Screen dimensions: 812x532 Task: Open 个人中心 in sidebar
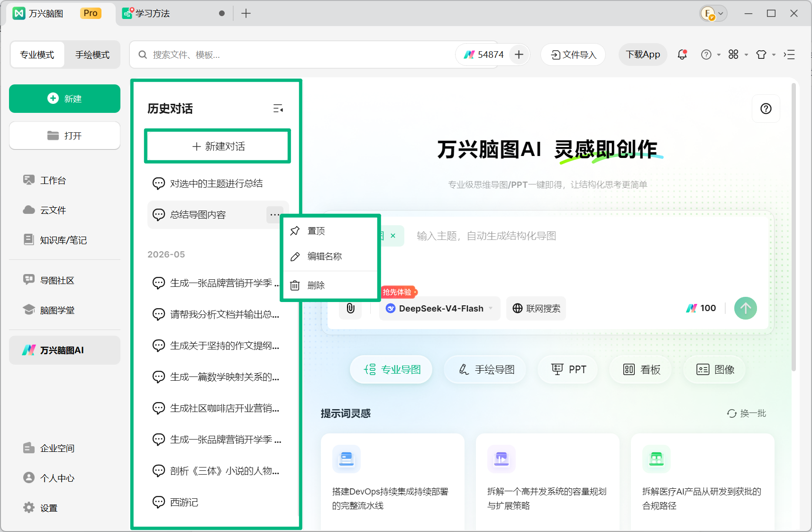click(64, 478)
